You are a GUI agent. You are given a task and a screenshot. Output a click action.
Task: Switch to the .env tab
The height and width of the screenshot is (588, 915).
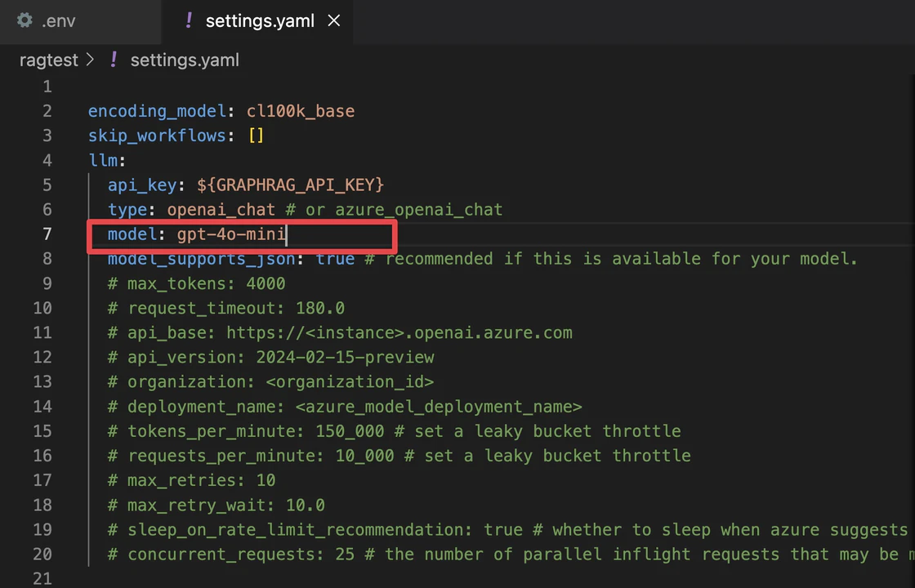[80, 21]
